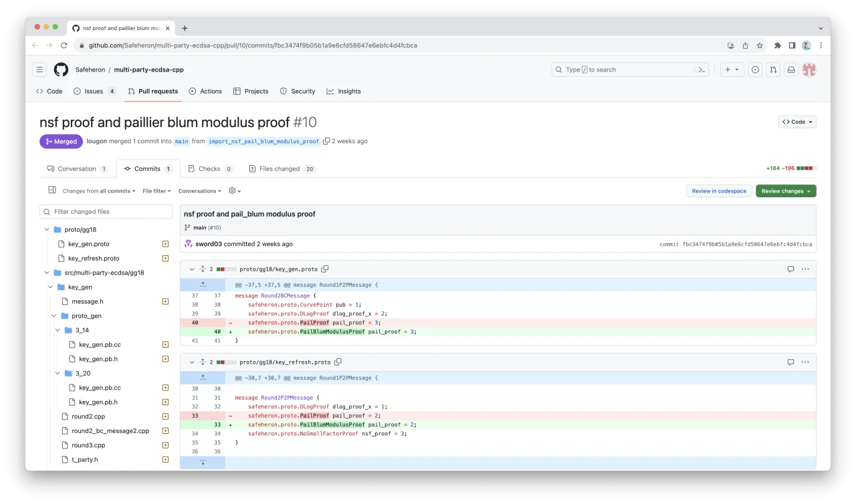856x504 pixels.
Task: Collapse proto/gg18 folder in file tree
Action: tap(47, 229)
